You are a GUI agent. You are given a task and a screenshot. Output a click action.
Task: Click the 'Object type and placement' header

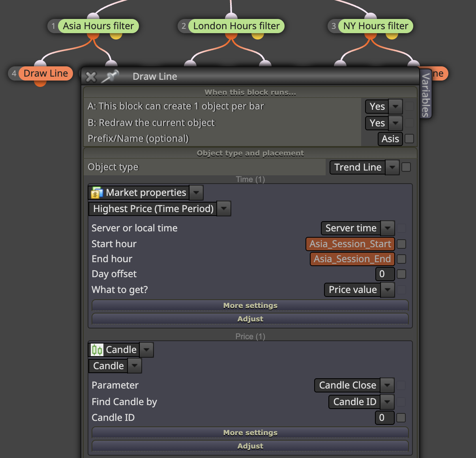[x=250, y=153]
